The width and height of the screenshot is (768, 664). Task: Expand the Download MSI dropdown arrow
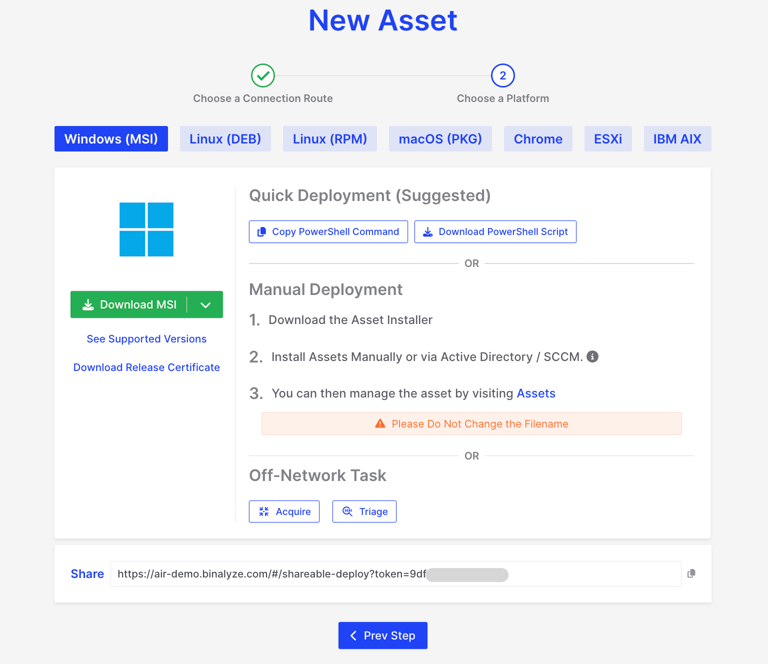coord(205,305)
